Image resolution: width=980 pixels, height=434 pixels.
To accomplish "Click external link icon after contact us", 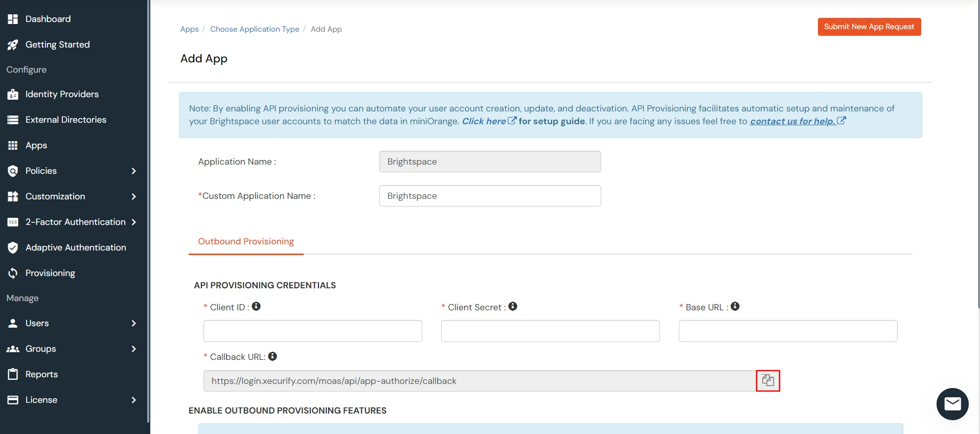I will point(841,121).
